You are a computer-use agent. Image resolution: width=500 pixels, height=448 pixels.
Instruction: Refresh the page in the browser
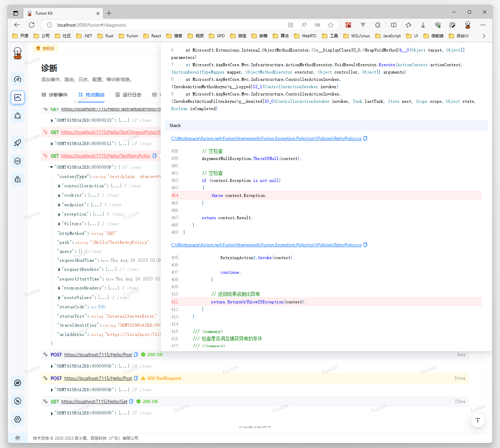[x=32, y=25]
